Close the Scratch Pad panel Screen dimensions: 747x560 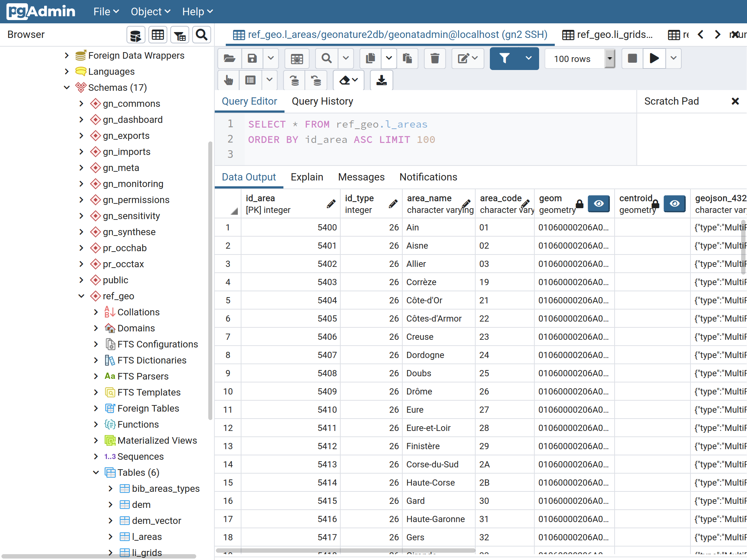pos(735,101)
